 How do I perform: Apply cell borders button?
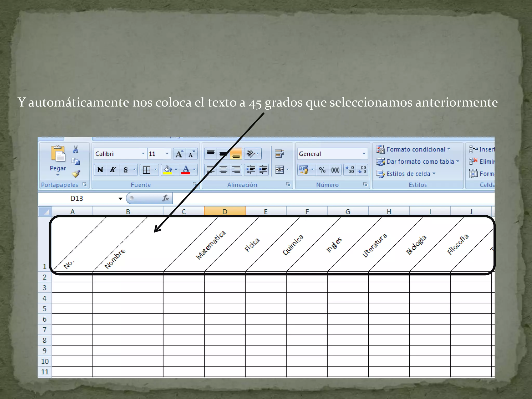coord(147,170)
